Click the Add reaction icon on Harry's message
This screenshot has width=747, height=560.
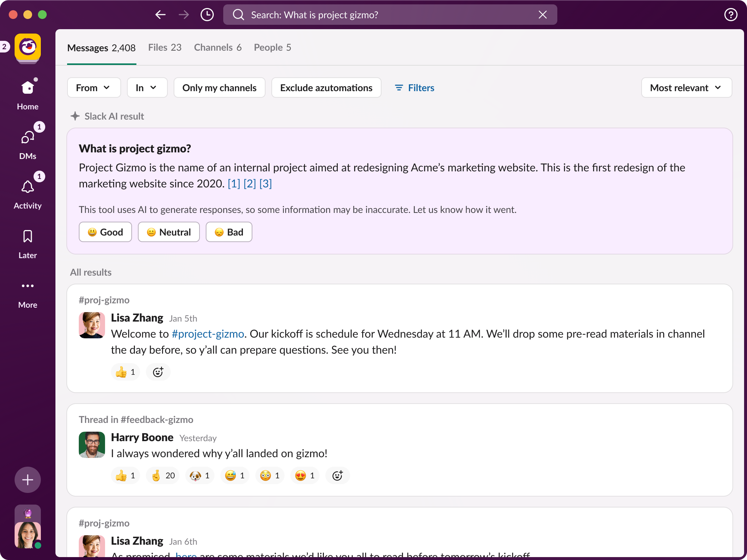point(337,475)
